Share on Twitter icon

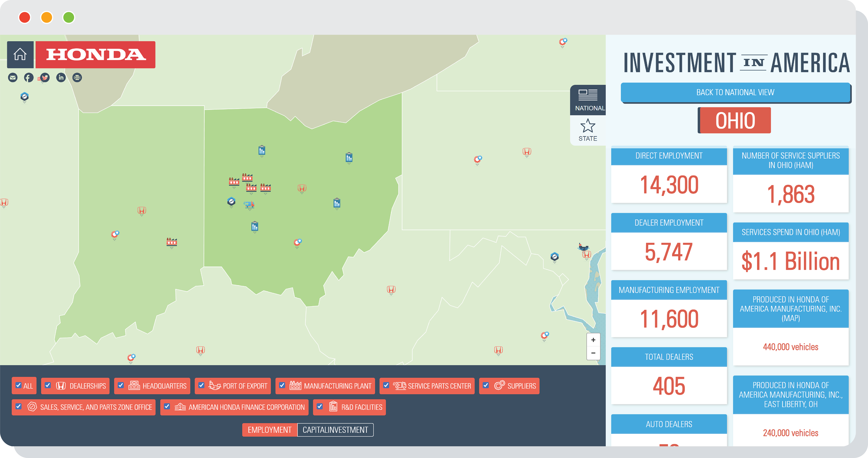(x=45, y=78)
